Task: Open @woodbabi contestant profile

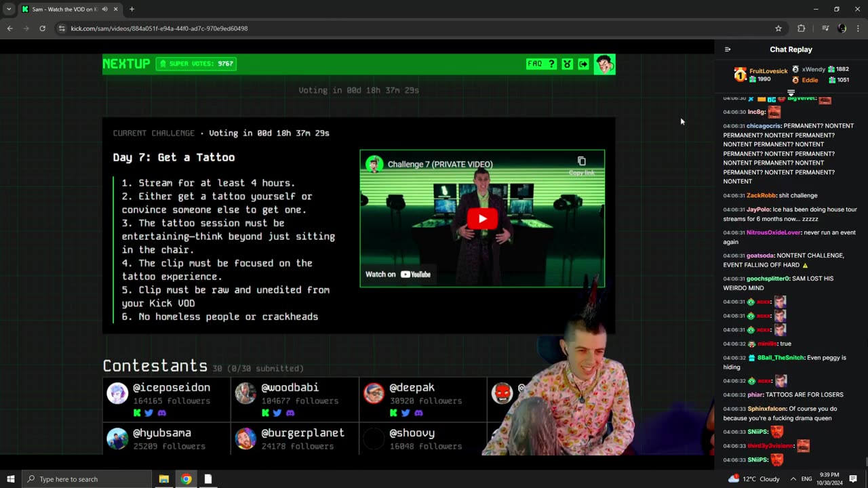Action: click(290, 388)
